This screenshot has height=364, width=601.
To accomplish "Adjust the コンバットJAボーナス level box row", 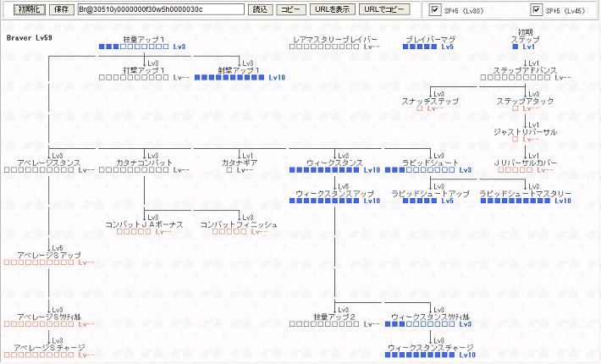I will click(x=134, y=232).
